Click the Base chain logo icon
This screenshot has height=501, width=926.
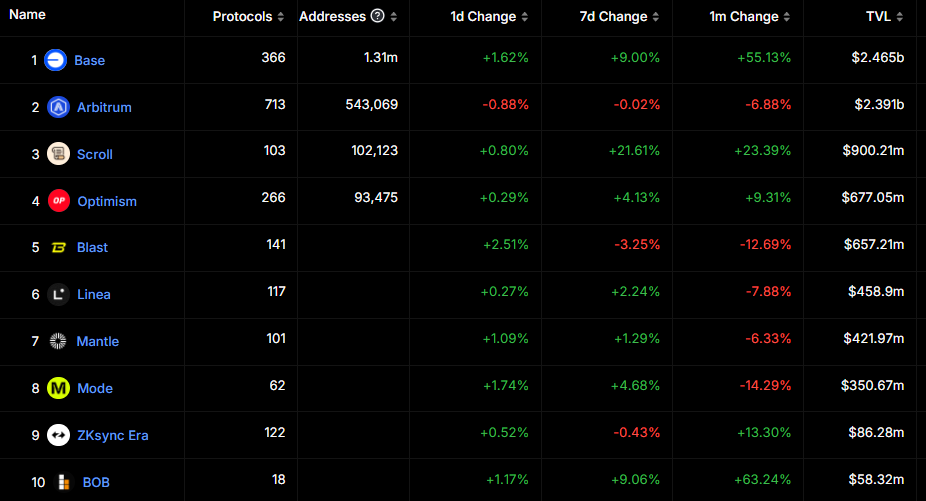56,60
